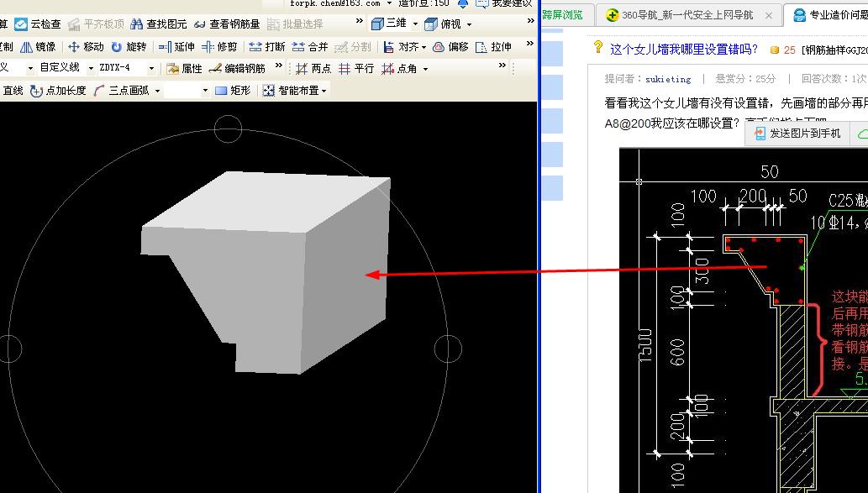This screenshot has height=493, width=868.
Task: Activate the 修剪 trim tool
Action: click(219, 47)
